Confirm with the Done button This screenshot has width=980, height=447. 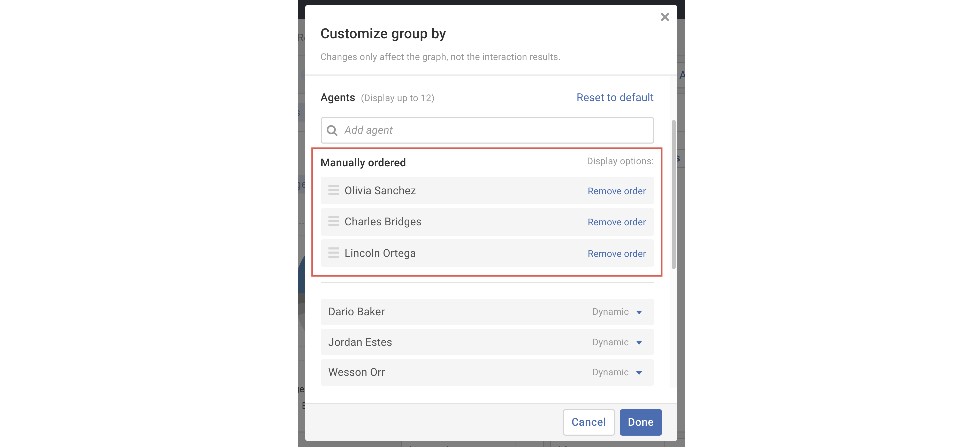tap(640, 422)
